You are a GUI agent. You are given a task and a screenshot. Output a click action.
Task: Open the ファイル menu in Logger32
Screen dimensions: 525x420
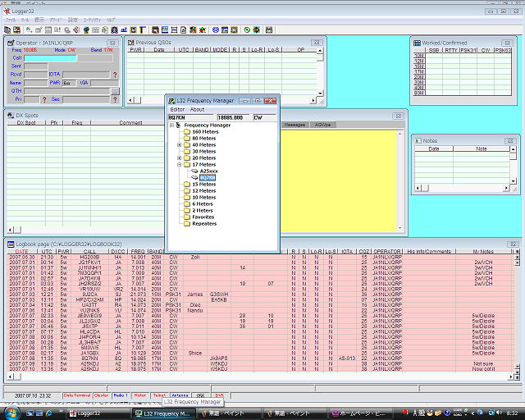click(x=11, y=20)
